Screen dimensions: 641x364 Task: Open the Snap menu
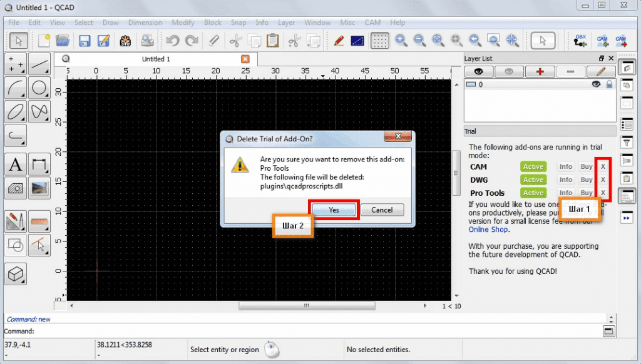[238, 23]
